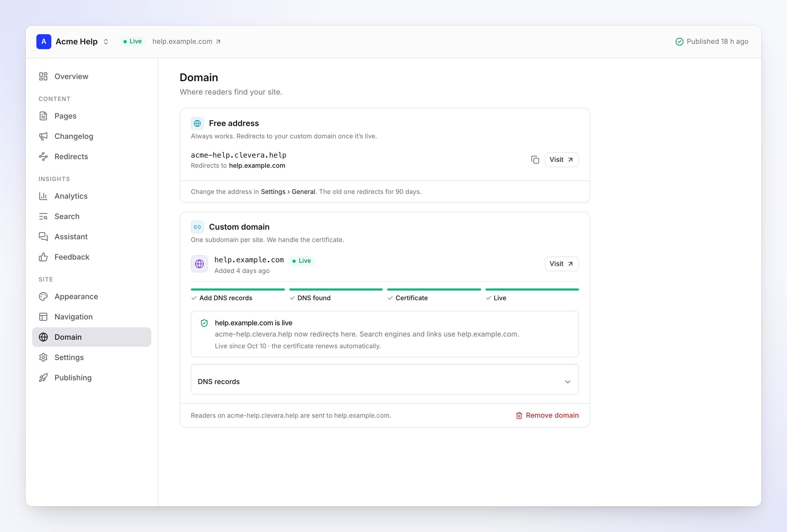Open Analytics bar chart icon
Viewport: 787px width, 532px height.
(43, 196)
